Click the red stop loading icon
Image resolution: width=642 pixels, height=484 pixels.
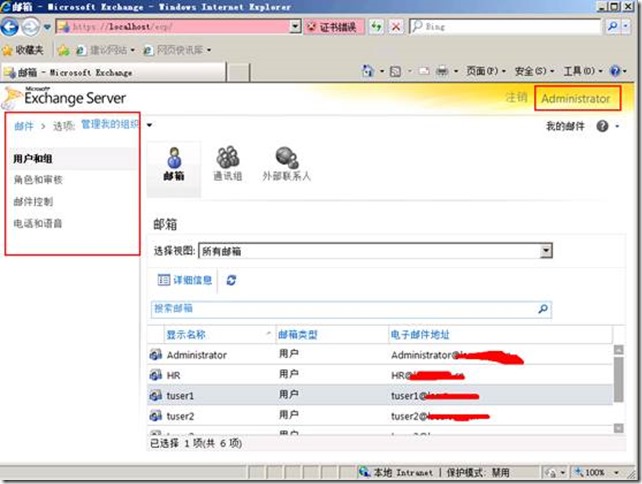(x=396, y=27)
